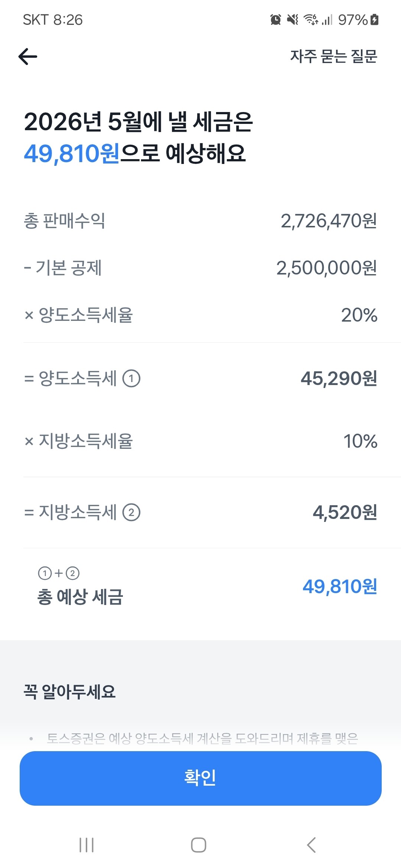The height and width of the screenshot is (868, 401).
Task: Tap the alarm icon in status bar
Action: (276, 20)
